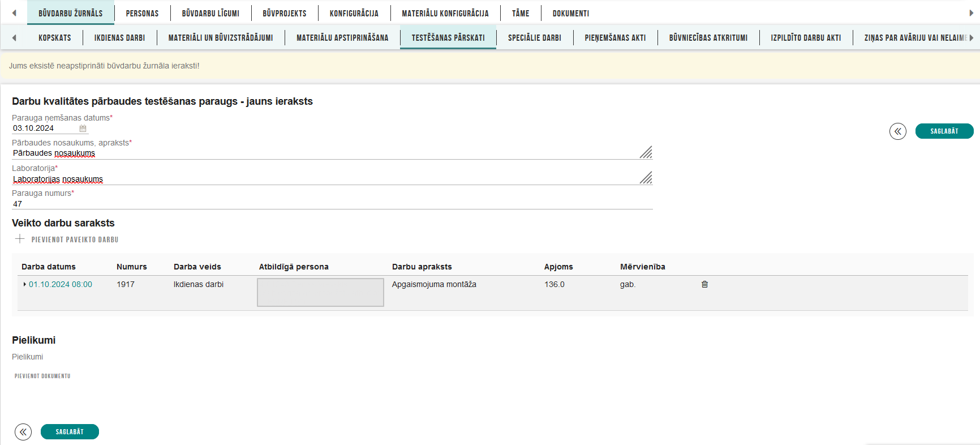Image resolution: width=980 pixels, height=445 pixels.
Task: Go to the Būvprojekts tab
Action: pyautogui.click(x=285, y=13)
